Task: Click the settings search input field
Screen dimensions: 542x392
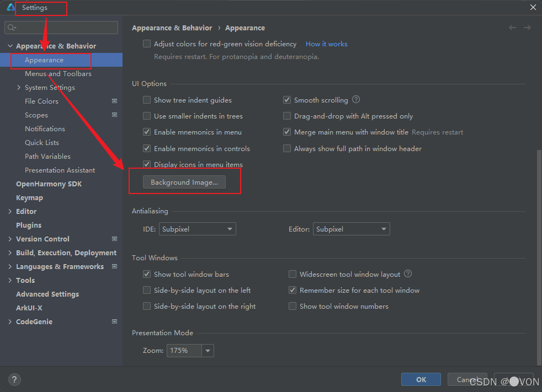Action: click(x=66, y=28)
